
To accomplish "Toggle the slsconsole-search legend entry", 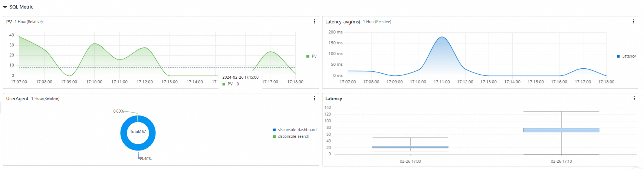I will (291, 137).
